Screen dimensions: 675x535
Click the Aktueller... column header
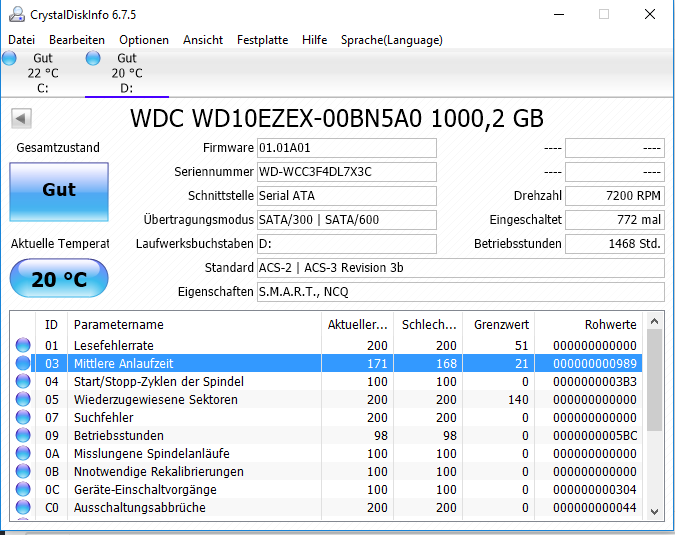pos(357,325)
